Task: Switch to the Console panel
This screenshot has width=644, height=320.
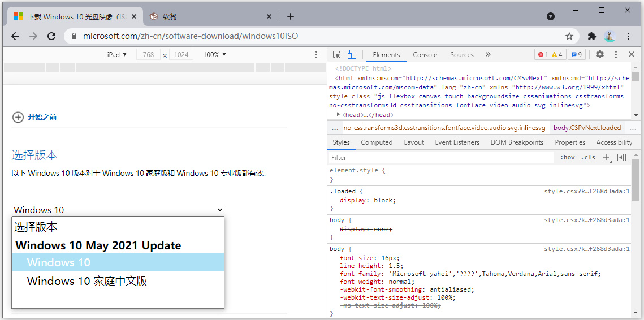Action: (x=425, y=55)
